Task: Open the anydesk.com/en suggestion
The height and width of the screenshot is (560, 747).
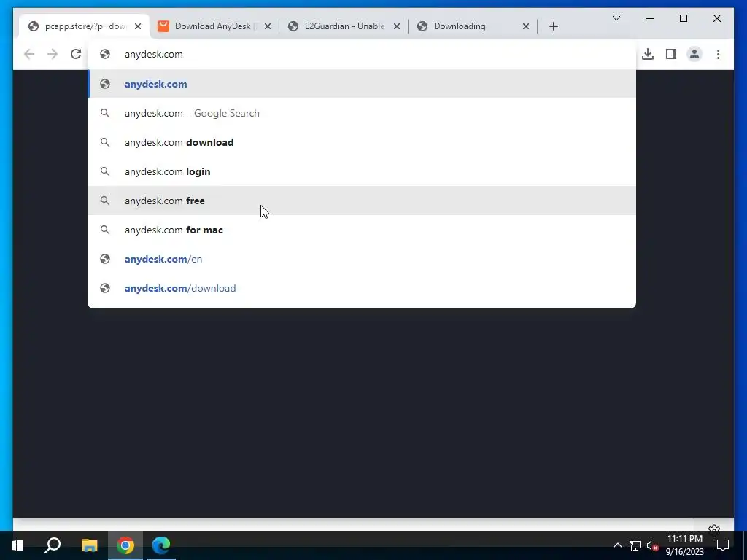Action: (x=362, y=259)
